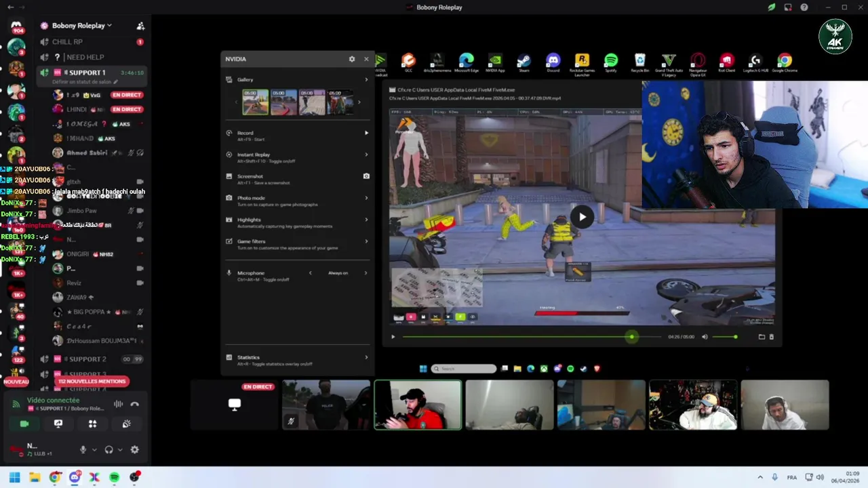Disconnect from voice with hang-up icon
The height and width of the screenshot is (488, 868).
coord(134,404)
